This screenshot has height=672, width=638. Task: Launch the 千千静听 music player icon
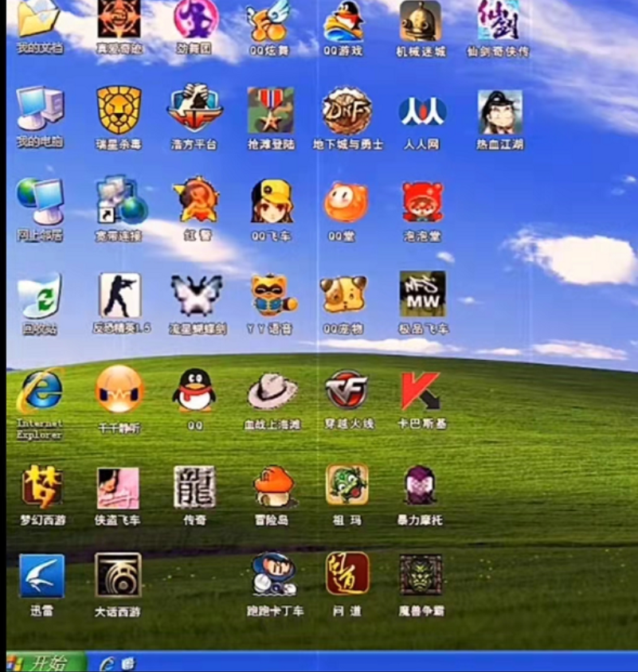click(x=119, y=389)
